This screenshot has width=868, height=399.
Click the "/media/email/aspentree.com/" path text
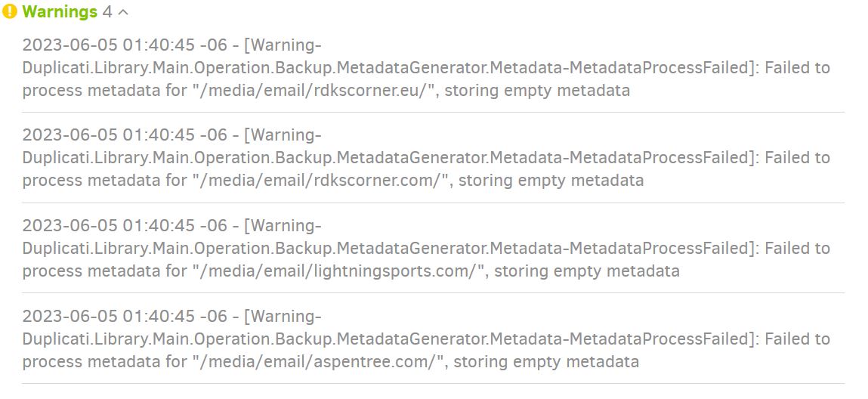coord(318,361)
